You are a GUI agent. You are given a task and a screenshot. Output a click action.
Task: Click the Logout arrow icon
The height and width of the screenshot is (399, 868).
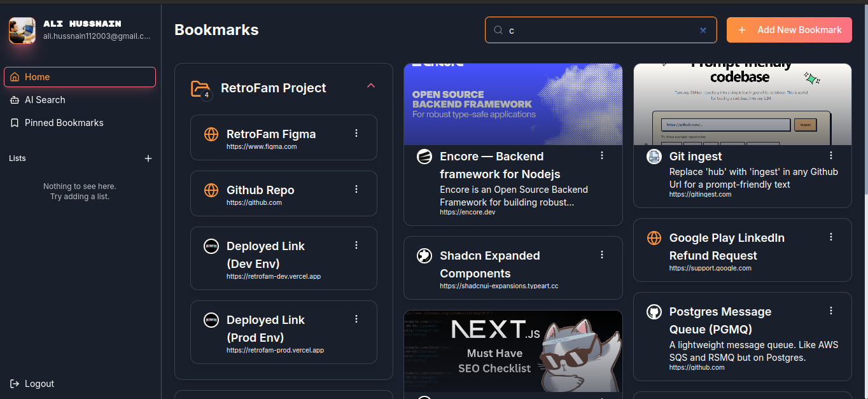pos(15,384)
